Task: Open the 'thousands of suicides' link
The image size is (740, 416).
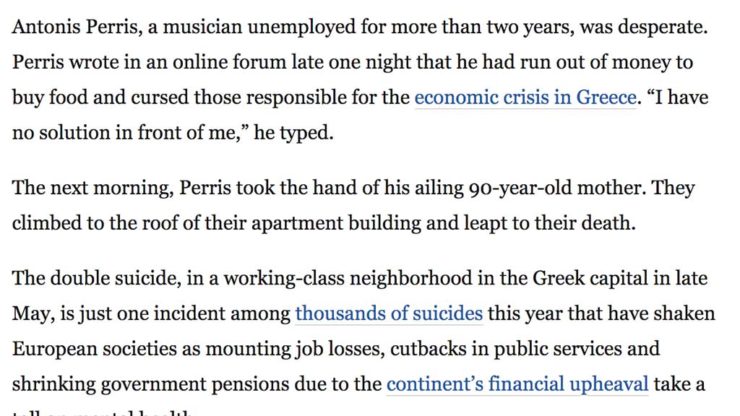Action: point(389,314)
